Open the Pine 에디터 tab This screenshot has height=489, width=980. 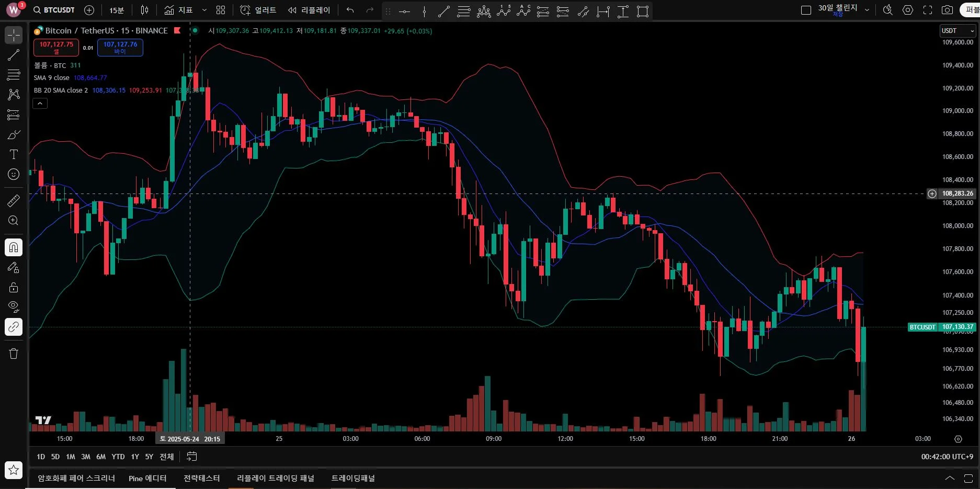(x=147, y=478)
